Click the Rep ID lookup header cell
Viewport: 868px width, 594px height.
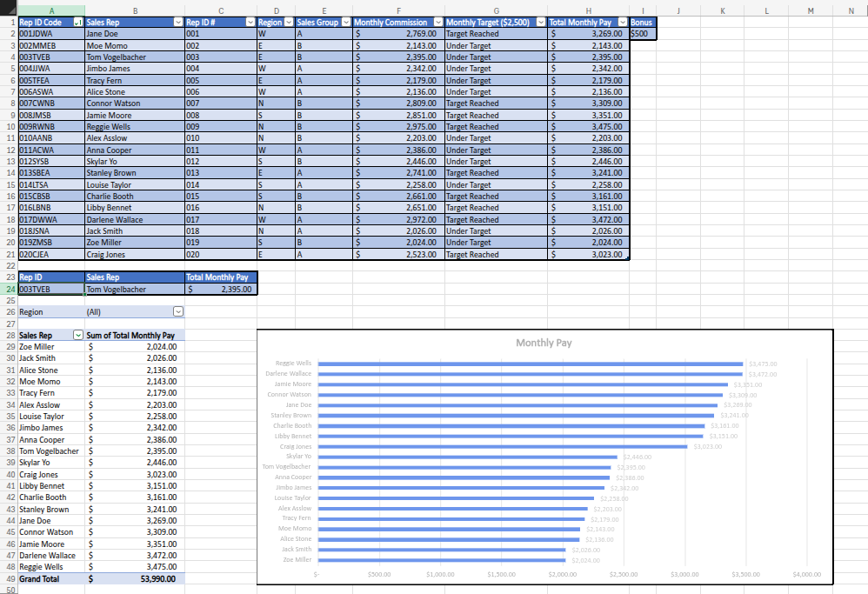[x=51, y=277]
